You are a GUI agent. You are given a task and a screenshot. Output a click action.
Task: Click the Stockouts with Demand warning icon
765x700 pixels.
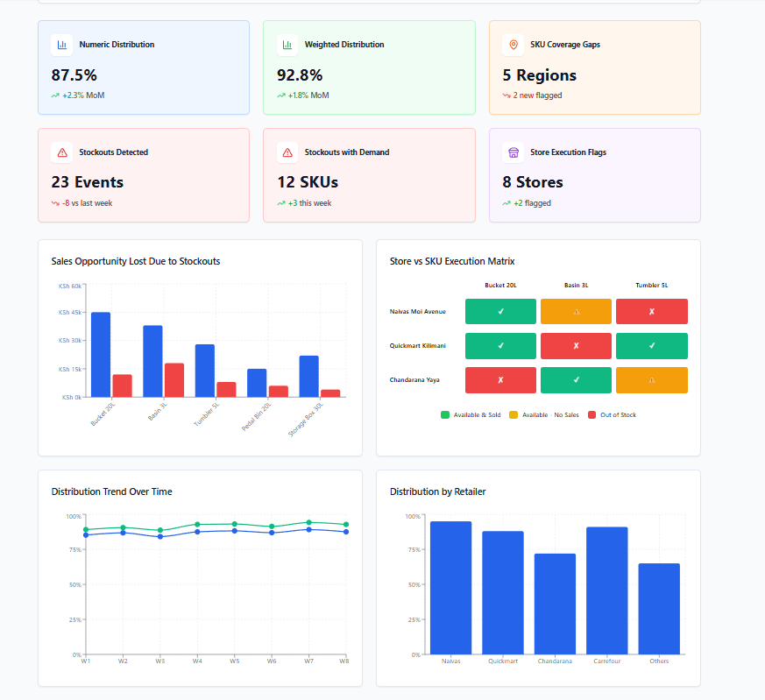click(x=287, y=152)
